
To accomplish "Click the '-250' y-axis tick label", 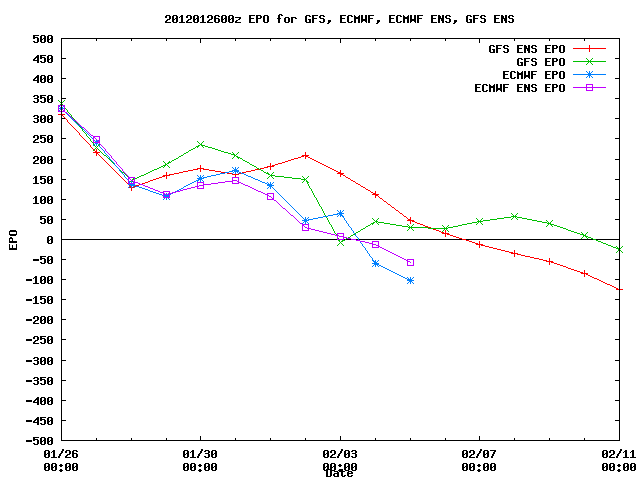I will (39, 340).
